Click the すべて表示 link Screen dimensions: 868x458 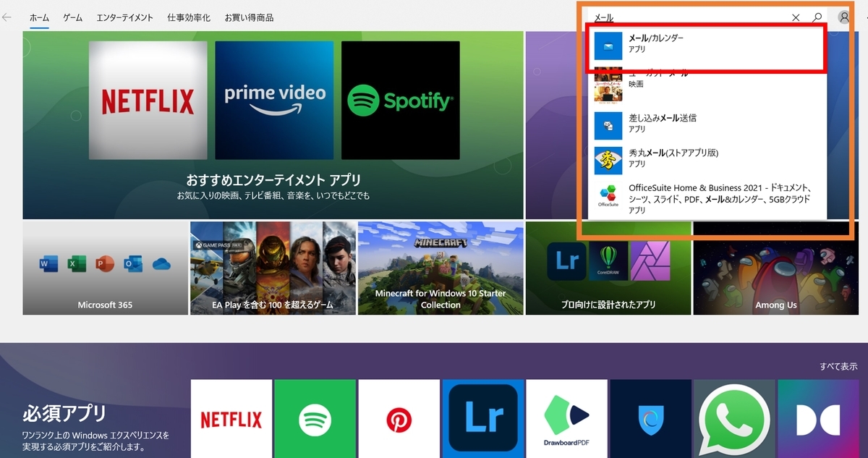[839, 366]
